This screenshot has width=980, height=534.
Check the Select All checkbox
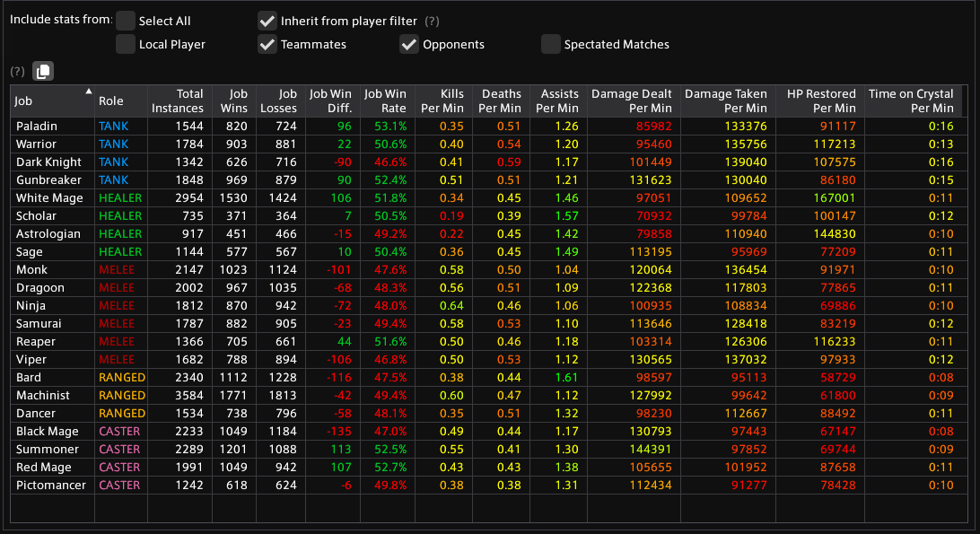pos(126,21)
